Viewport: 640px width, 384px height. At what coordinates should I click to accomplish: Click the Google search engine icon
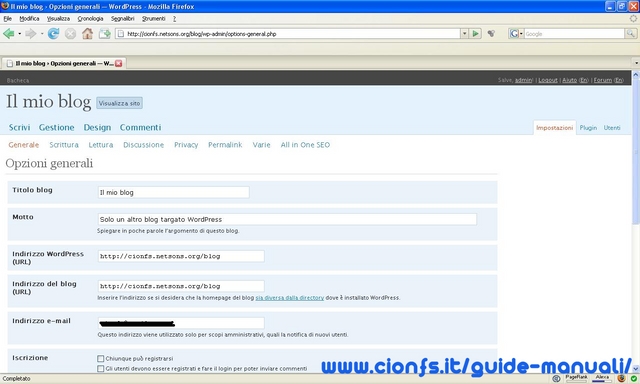point(514,33)
